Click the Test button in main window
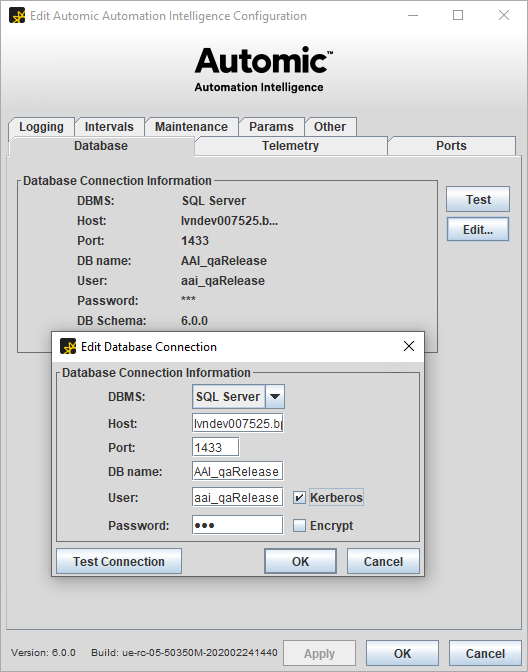The height and width of the screenshot is (672, 528). pyautogui.click(x=478, y=199)
